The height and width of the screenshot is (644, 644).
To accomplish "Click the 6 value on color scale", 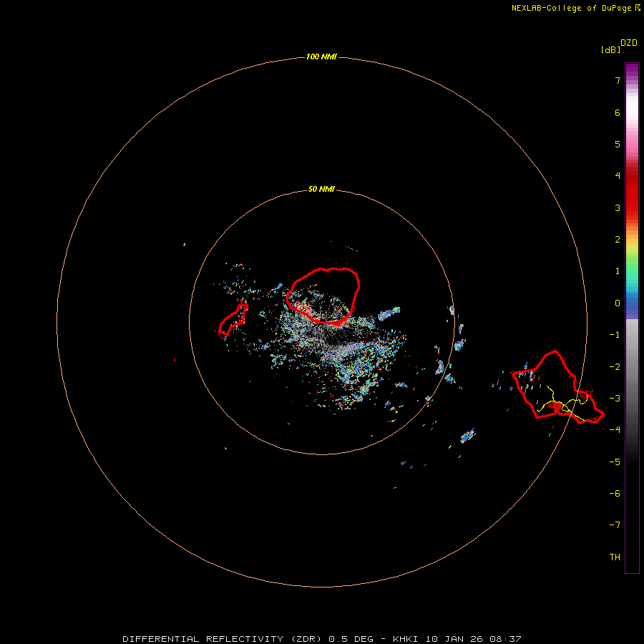I will coord(618,112).
